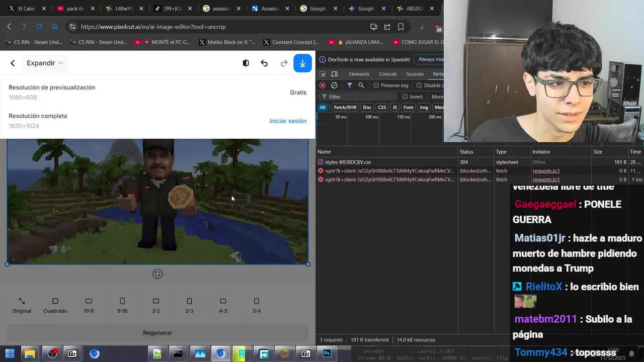Image resolution: width=644 pixels, height=362 pixels.
Task: Select the Img request filter
Action: 424,107
